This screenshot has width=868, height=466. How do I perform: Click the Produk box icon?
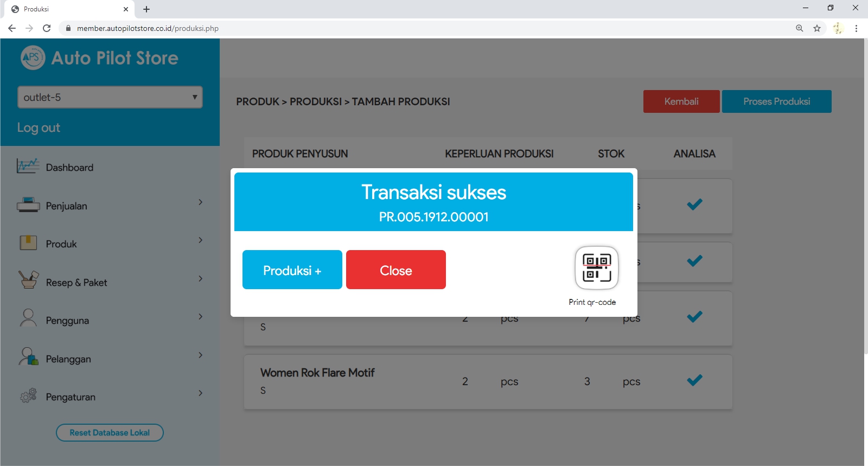(28, 243)
